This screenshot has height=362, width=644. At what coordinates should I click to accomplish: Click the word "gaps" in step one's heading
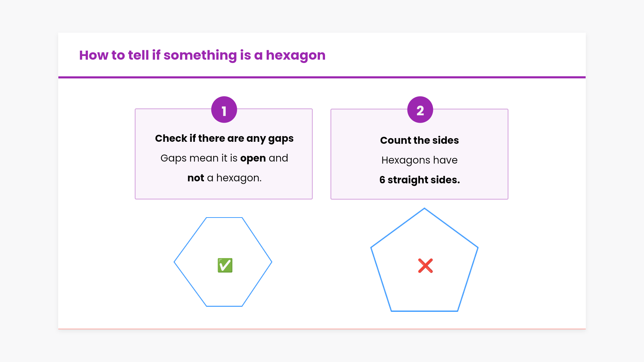281,138
